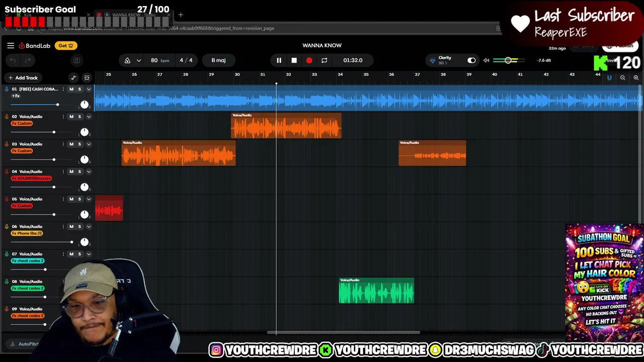Arm track 04 microphone icon
Viewport: 644px width, 362px height.
pyautogui.click(x=7, y=172)
